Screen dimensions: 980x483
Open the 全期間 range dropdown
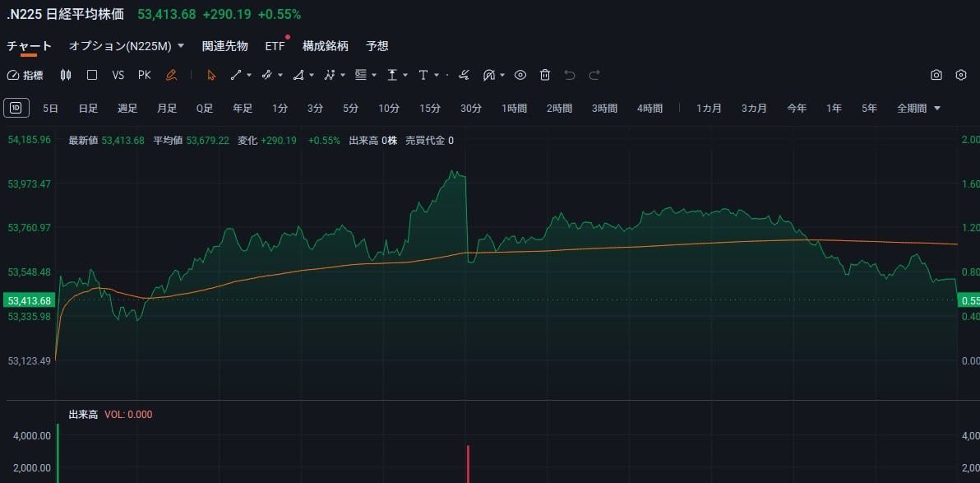919,109
